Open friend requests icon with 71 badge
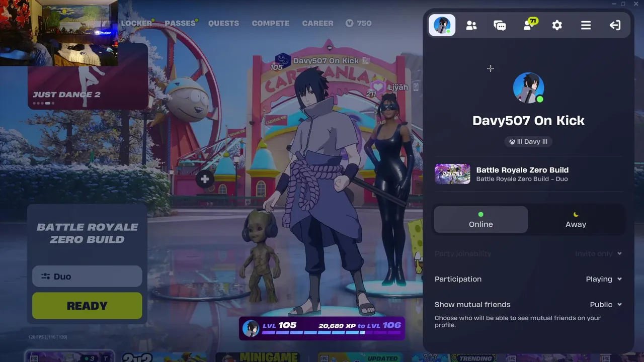644x362 pixels. click(529, 24)
